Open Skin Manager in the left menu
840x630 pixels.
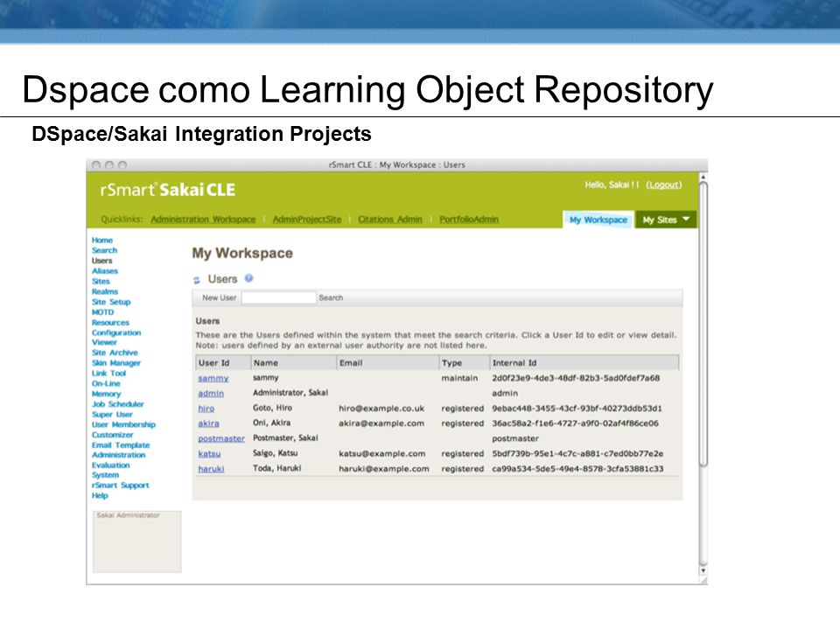(116, 362)
